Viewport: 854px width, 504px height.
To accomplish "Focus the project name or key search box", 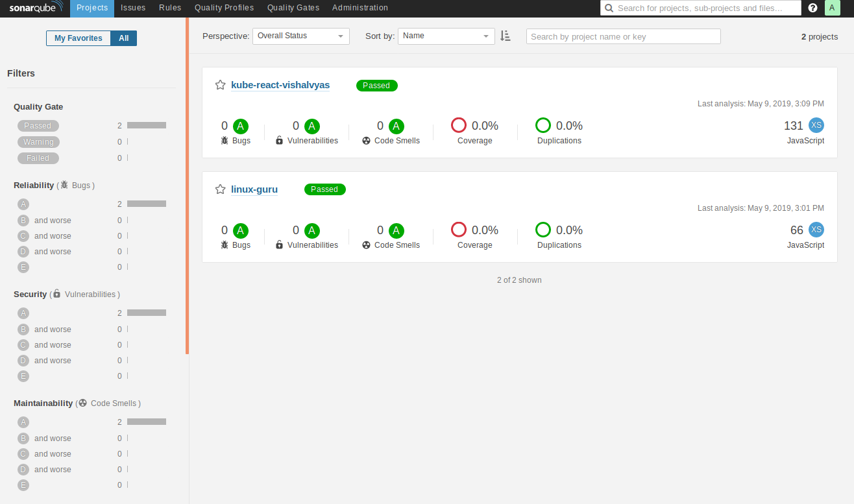I will pyautogui.click(x=624, y=36).
